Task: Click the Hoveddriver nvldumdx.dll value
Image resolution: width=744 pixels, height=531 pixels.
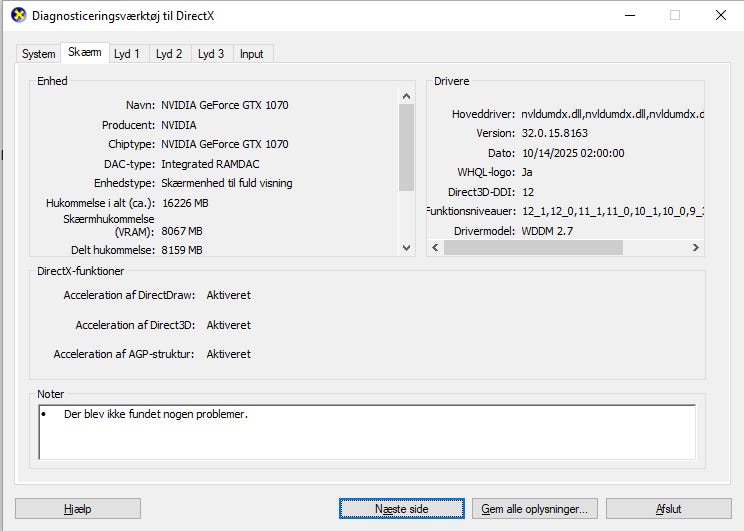Action: click(613, 114)
